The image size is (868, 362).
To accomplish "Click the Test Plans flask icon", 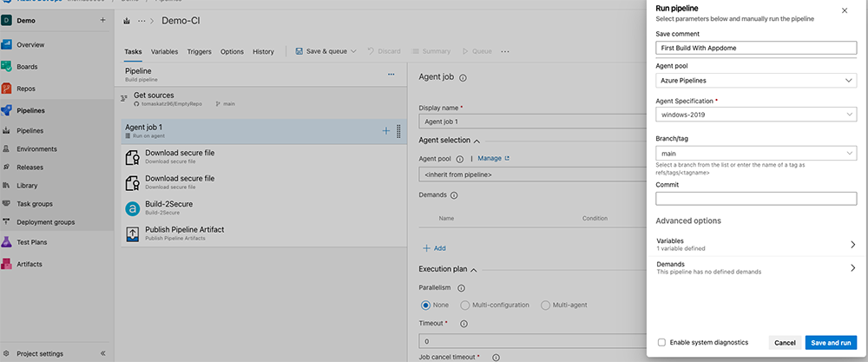I will coord(8,242).
